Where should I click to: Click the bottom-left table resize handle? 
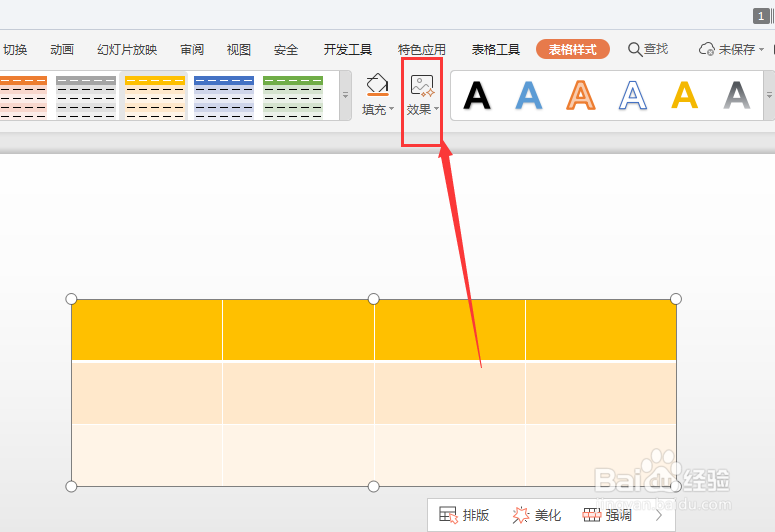71,487
